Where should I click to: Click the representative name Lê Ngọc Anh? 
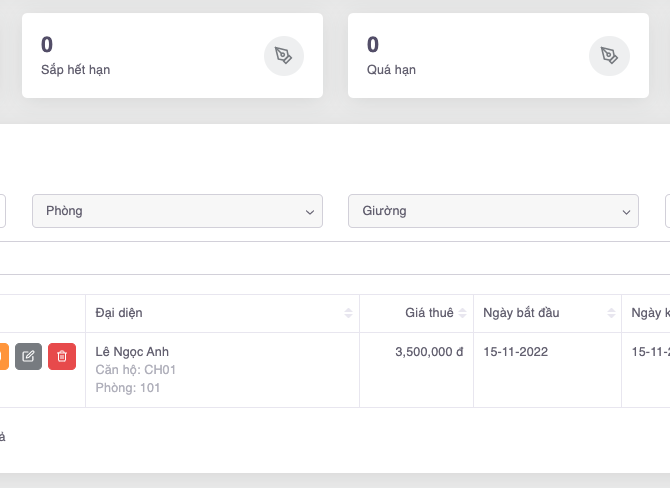[x=132, y=352]
